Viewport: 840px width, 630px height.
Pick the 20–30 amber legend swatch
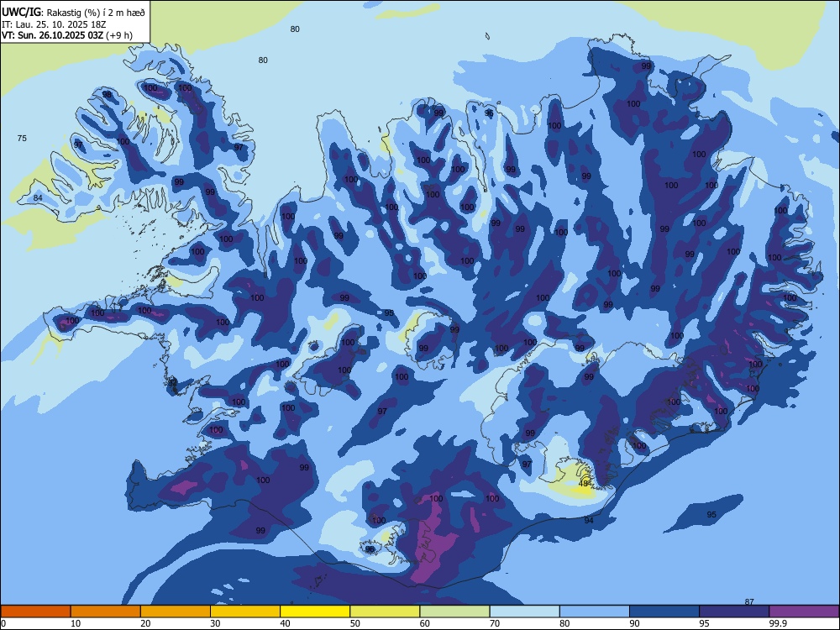point(176,612)
